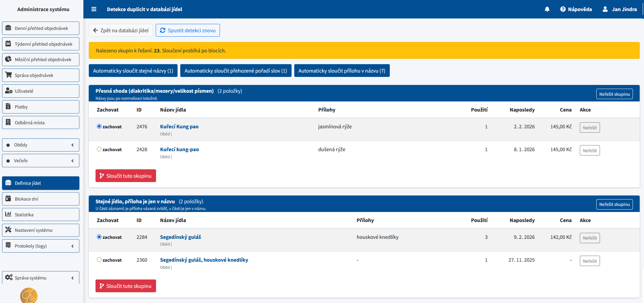Click Neřešit skupinu in Přesná shoda header
This screenshot has height=303, width=644.
point(614,94)
